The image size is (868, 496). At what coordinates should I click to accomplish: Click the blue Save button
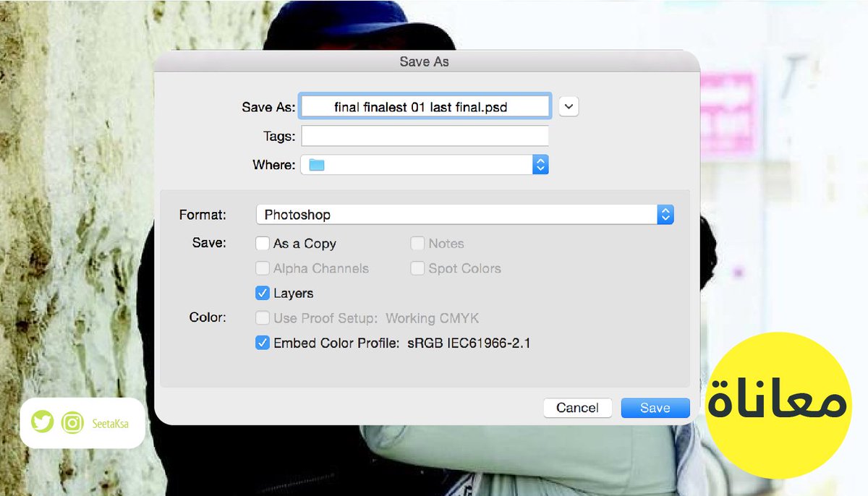pos(655,408)
